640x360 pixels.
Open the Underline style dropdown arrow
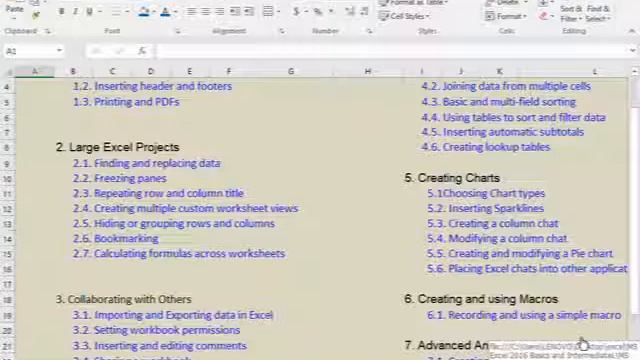100,11
